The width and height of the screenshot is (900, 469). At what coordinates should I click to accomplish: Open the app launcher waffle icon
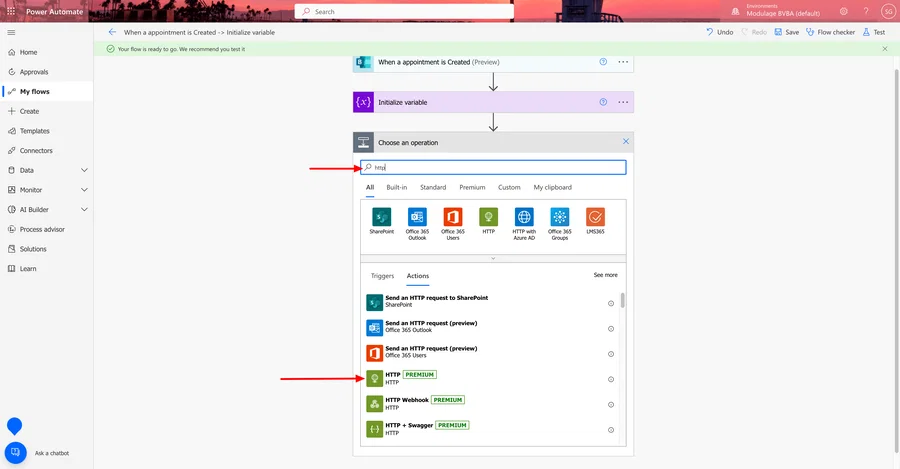click(11, 11)
